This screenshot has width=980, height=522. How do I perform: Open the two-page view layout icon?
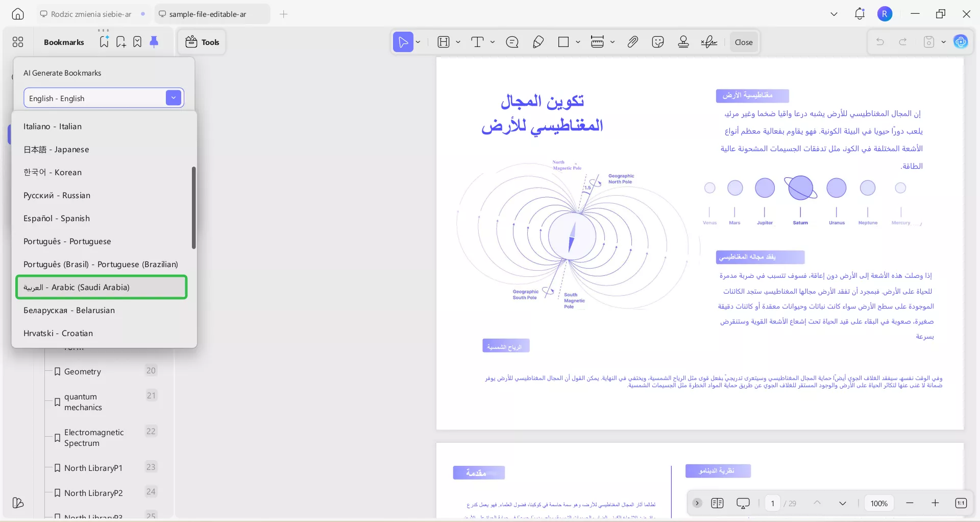tap(717, 503)
